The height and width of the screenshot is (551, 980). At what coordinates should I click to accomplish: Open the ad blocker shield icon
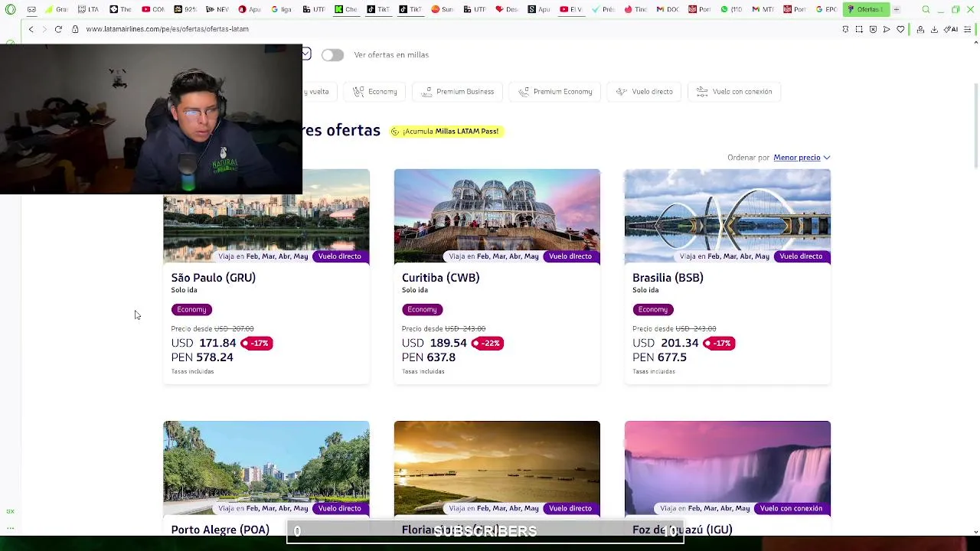(x=873, y=29)
